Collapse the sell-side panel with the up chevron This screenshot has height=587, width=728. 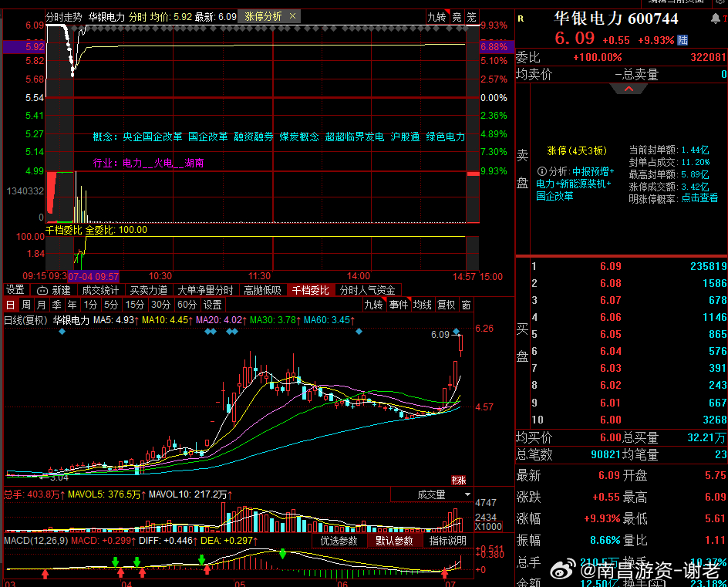(x=629, y=89)
